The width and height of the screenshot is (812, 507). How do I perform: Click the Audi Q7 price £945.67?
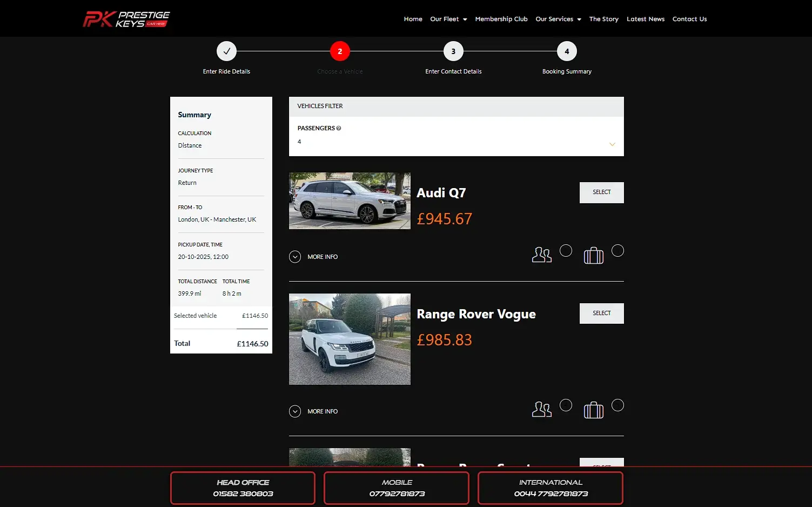coord(445,219)
